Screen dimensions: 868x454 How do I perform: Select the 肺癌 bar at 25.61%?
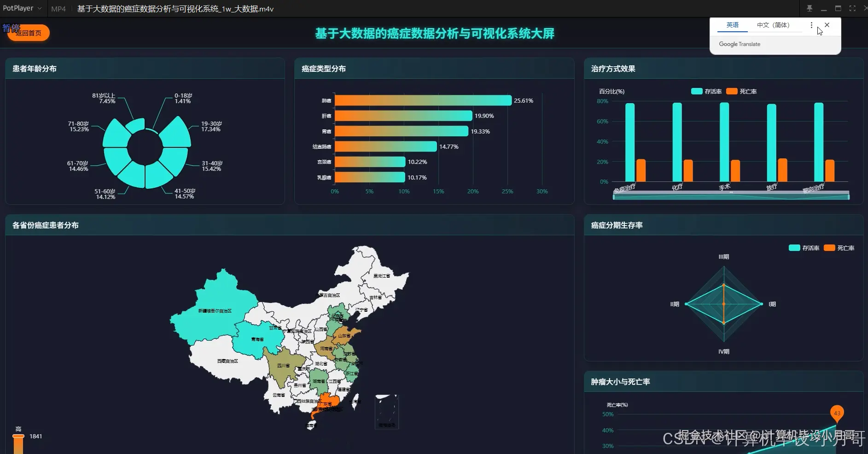pyautogui.click(x=423, y=100)
